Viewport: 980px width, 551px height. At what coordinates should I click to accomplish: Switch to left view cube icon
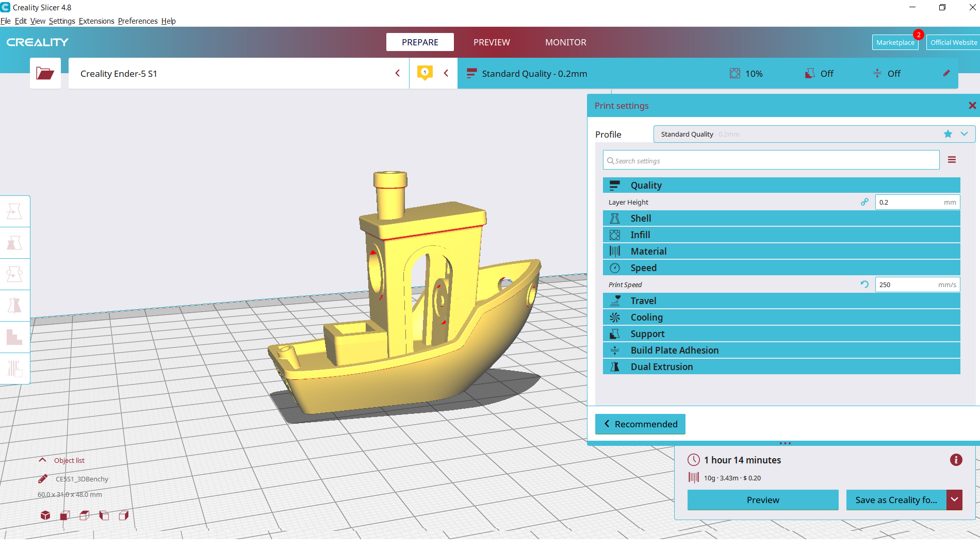pos(104,515)
